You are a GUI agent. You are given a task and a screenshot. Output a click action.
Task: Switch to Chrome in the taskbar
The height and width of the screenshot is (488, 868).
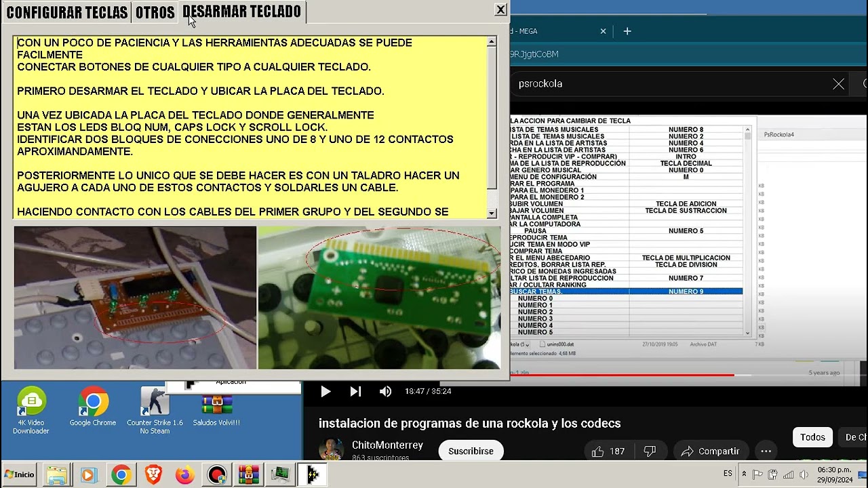[121, 475]
